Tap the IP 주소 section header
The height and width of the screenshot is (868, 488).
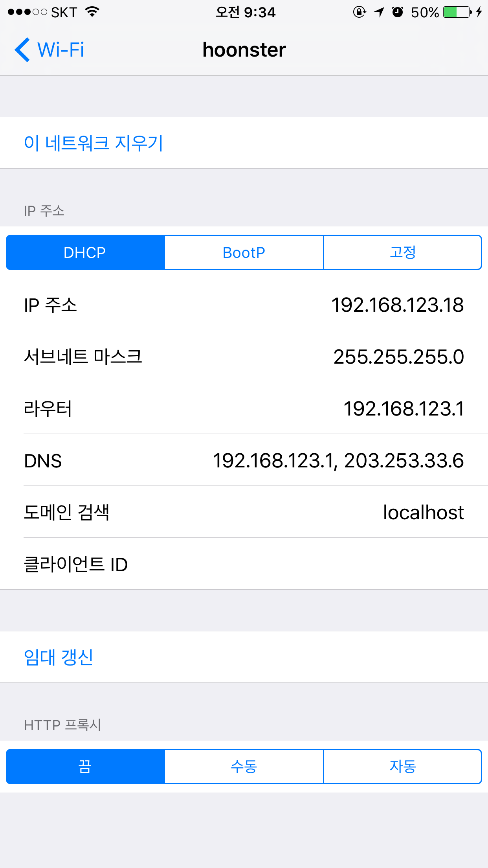(44, 211)
